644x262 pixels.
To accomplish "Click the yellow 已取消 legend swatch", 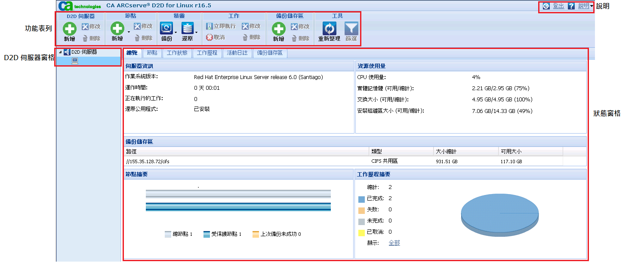I will coord(361,232).
